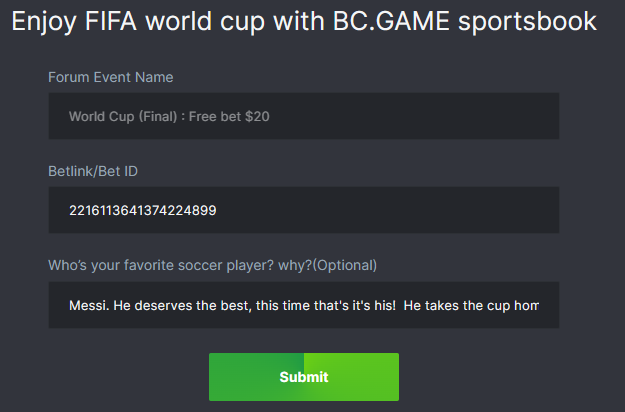Click the 'Betlink/Bet ID' label
The height and width of the screenshot is (412, 625).
pyautogui.click(x=93, y=171)
